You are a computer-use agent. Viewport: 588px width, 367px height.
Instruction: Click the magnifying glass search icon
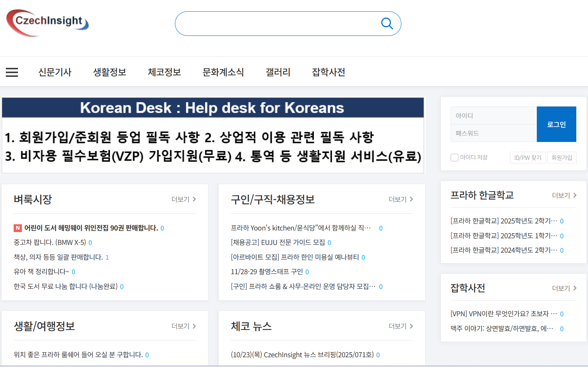(387, 23)
